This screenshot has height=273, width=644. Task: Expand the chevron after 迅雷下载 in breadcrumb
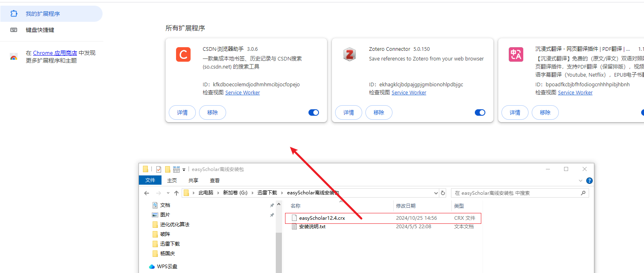[x=282, y=193]
